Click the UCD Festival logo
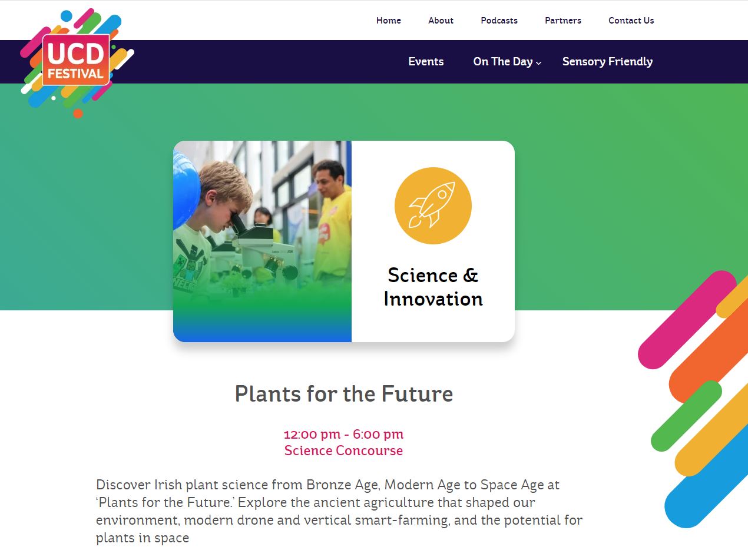Image resolution: width=748 pixels, height=560 pixels. (76, 61)
